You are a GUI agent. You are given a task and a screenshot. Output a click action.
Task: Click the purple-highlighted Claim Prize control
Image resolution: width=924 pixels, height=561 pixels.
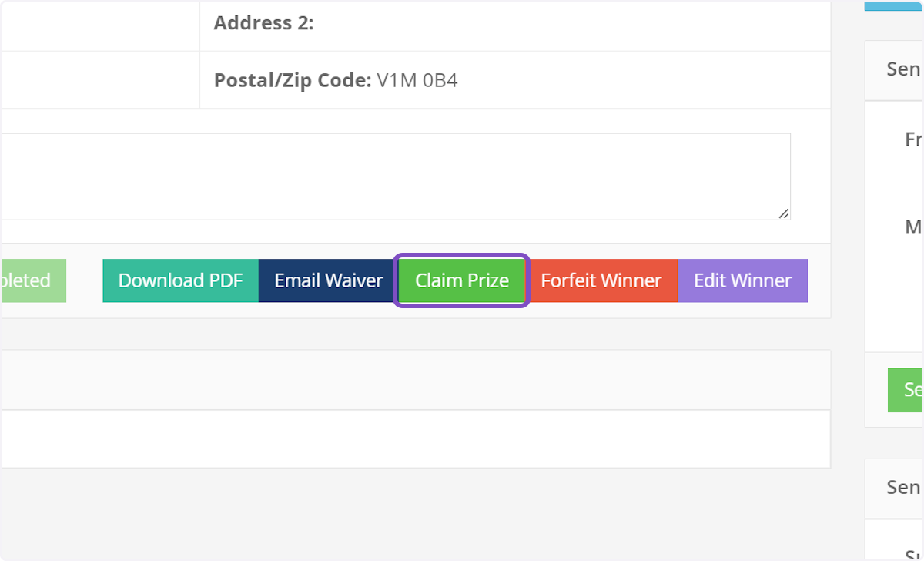tap(461, 280)
